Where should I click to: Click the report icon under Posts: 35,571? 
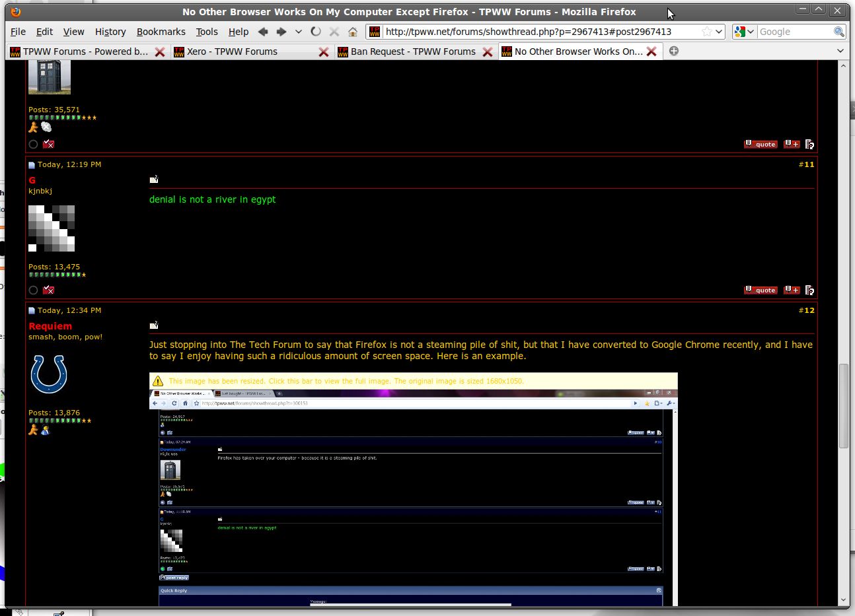tap(48, 144)
